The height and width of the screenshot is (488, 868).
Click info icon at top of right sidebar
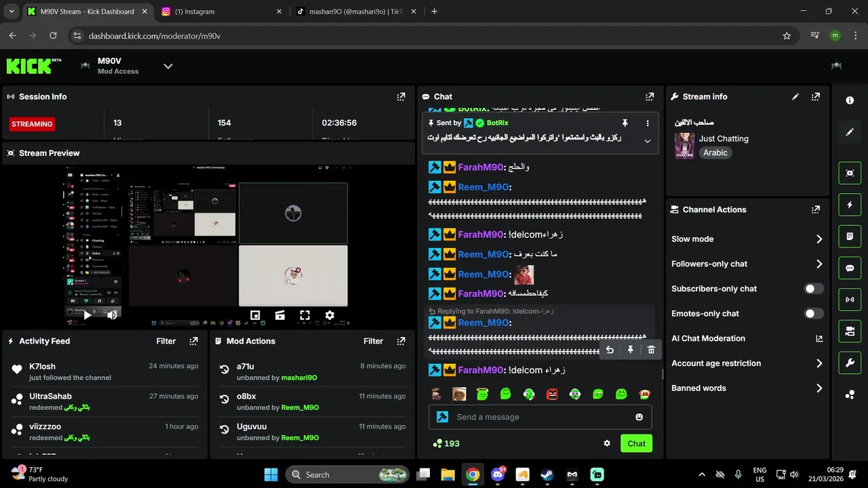850,100
